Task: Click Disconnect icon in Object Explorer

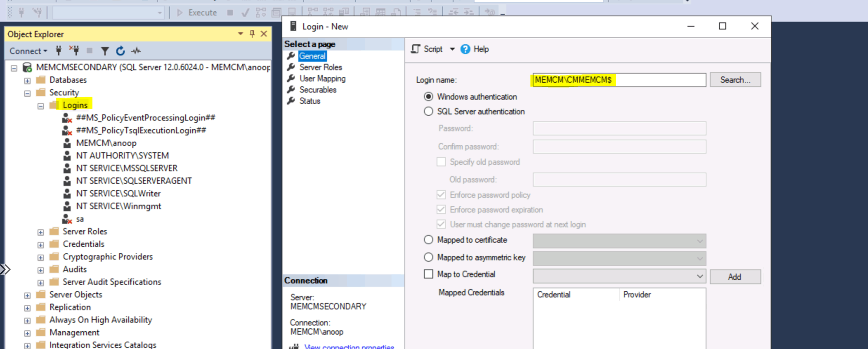Action: point(74,51)
